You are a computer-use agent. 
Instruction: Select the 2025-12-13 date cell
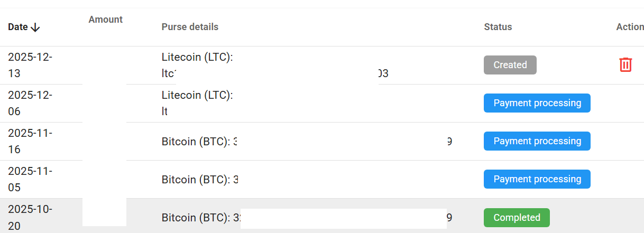(x=30, y=65)
